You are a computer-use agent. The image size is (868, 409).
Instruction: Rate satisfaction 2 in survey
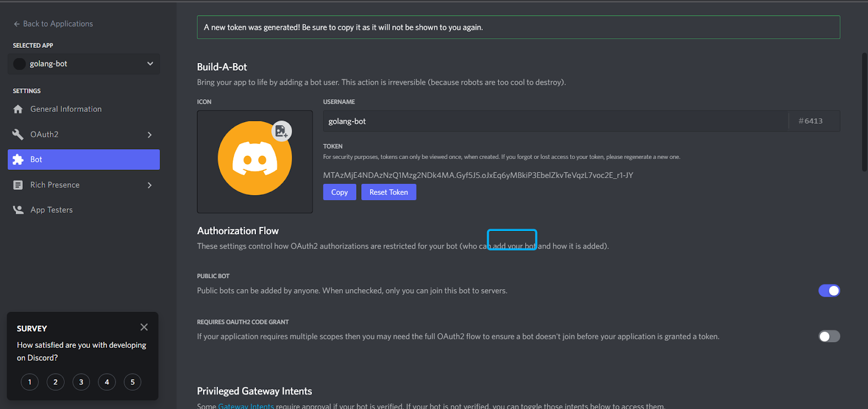tap(55, 382)
